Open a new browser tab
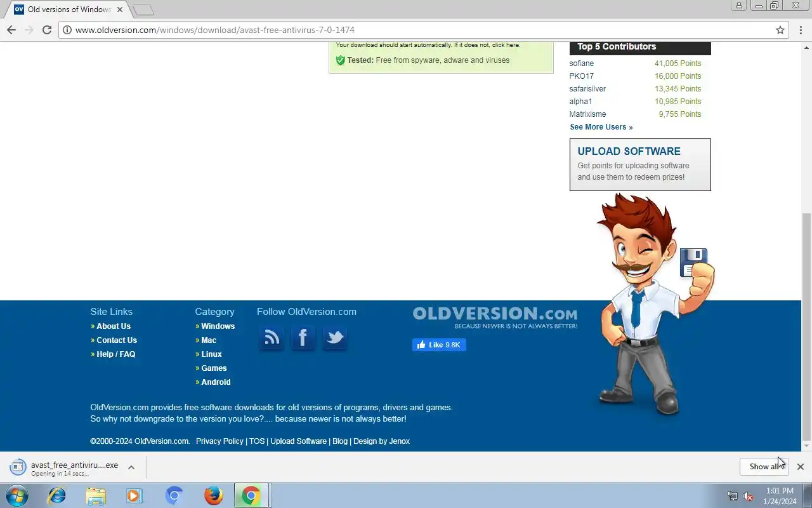Screen dimensions: 812x508 [x=143, y=10]
